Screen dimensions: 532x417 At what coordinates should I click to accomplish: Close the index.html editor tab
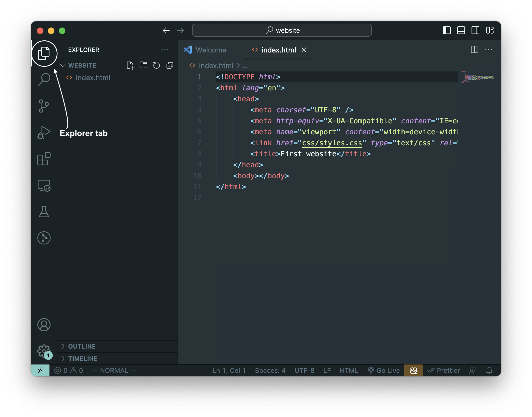304,50
